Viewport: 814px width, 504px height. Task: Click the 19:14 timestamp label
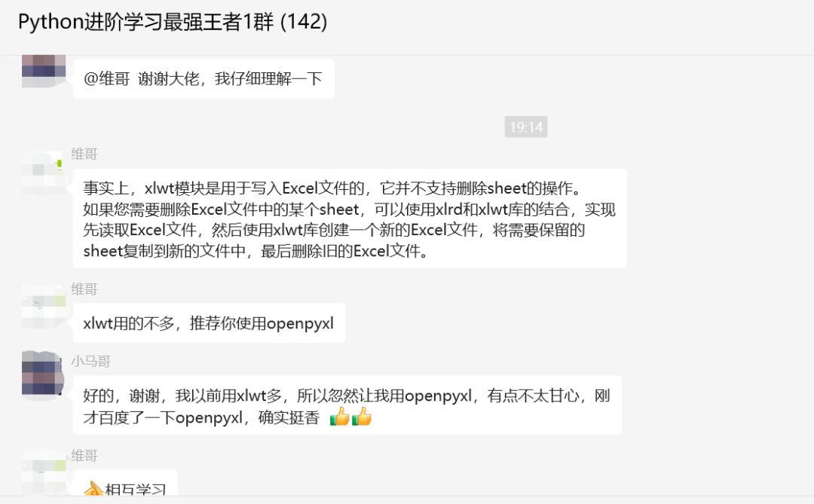526,127
